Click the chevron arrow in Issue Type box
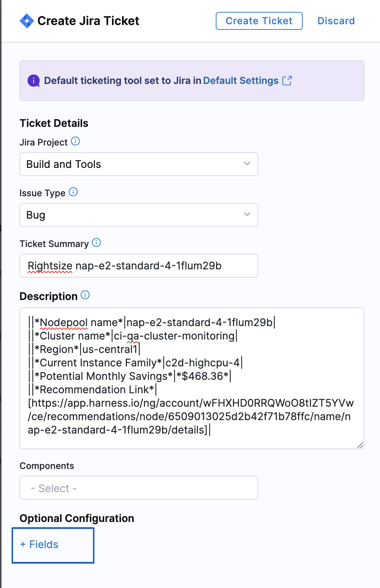 pos(247,215)
